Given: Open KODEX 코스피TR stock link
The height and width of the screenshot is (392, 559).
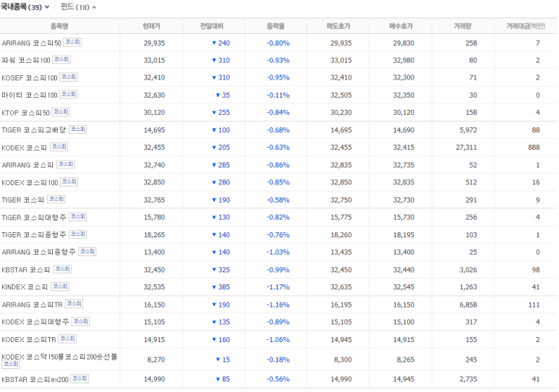Looking at the screenshot, I should [29, 340].
